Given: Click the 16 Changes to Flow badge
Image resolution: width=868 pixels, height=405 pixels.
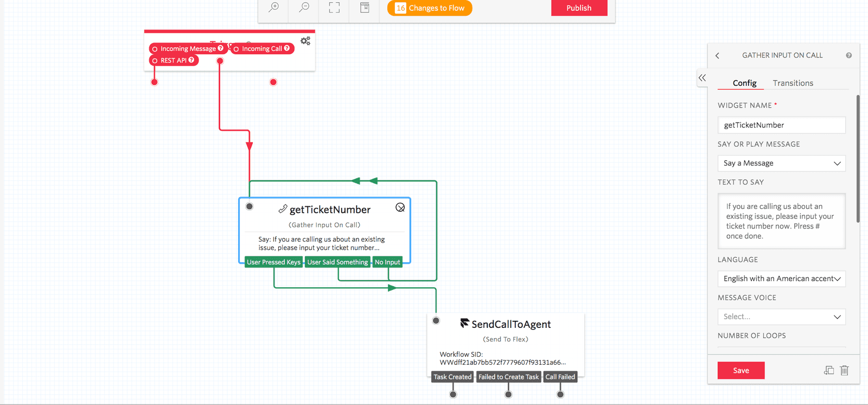Looking at the screenshot, I should [430, 8].
